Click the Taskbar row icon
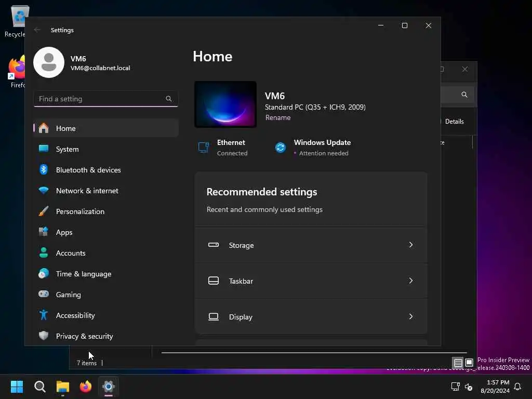This screenshot has width=532, height=399. pos(214,281)
